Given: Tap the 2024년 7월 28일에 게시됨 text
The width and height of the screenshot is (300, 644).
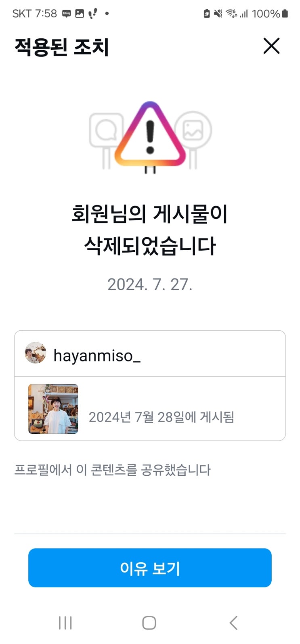Looking at the screenshot, I should pyautogui.click(x=162, y=417).
